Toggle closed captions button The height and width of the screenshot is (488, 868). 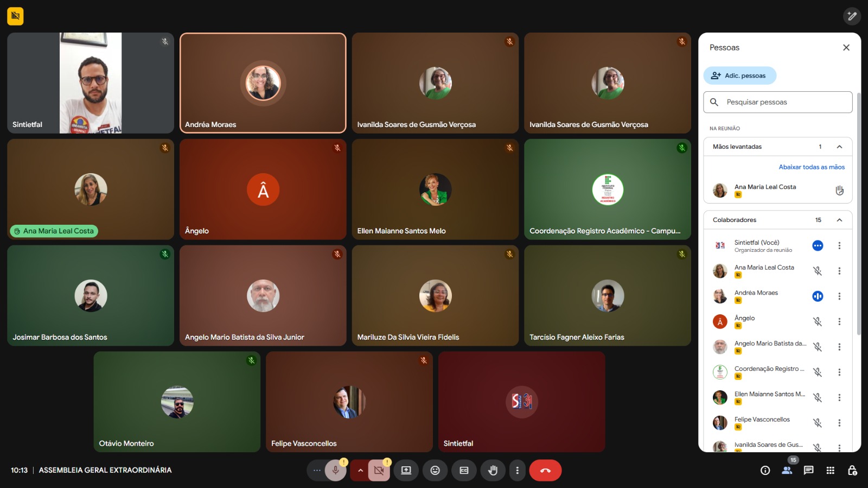pyautogui.click(x=464, y=471)
